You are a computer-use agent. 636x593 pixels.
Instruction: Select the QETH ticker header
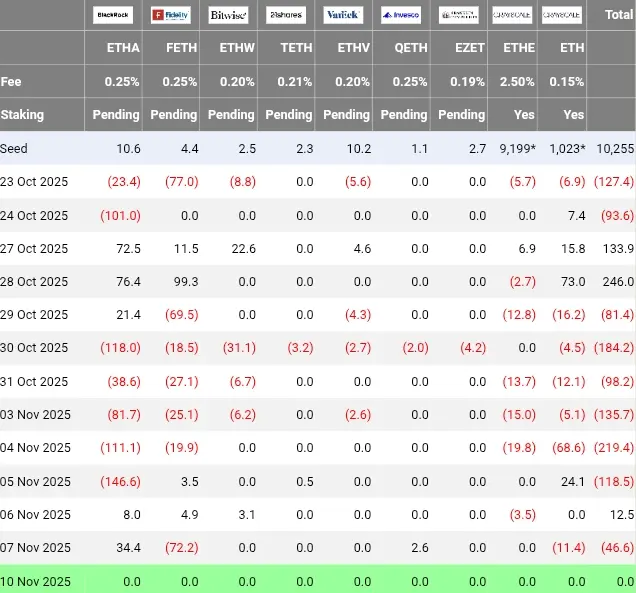[x=411, y=47]
